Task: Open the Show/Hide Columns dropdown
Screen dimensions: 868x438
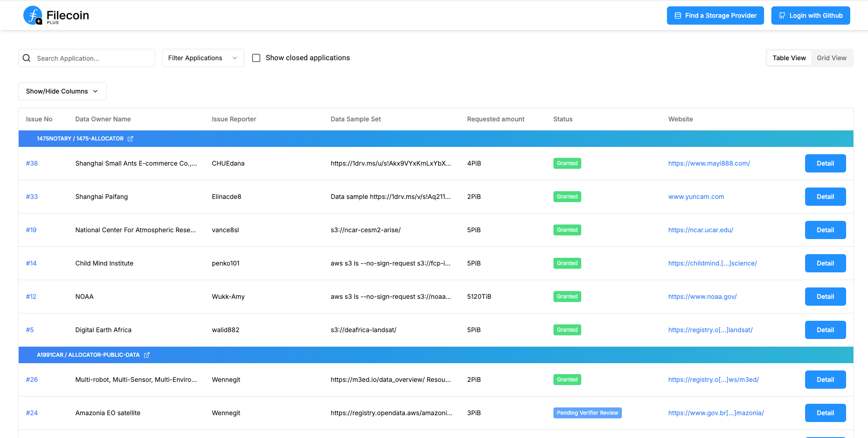Action: (62, 91)
